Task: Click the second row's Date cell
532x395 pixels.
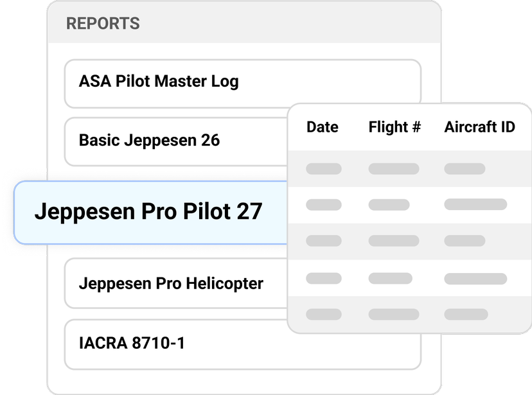Action: (x=324, y=205)
